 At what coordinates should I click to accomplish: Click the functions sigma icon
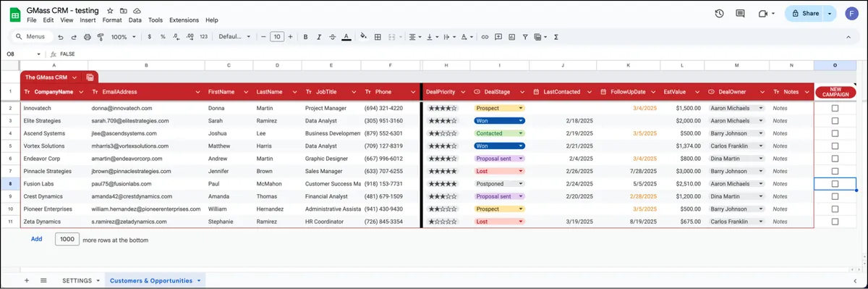(x=556, y=37)
